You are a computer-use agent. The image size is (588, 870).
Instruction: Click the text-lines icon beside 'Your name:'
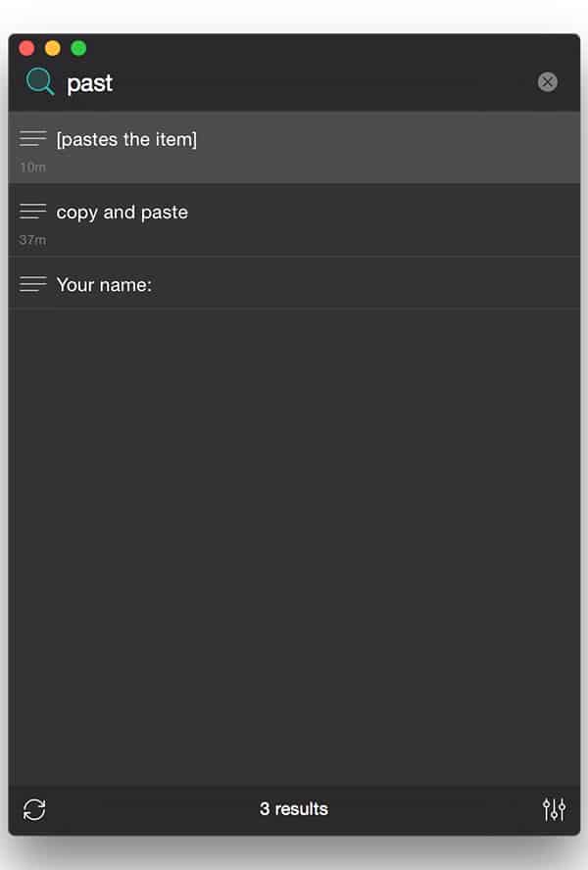coord(32,283)
